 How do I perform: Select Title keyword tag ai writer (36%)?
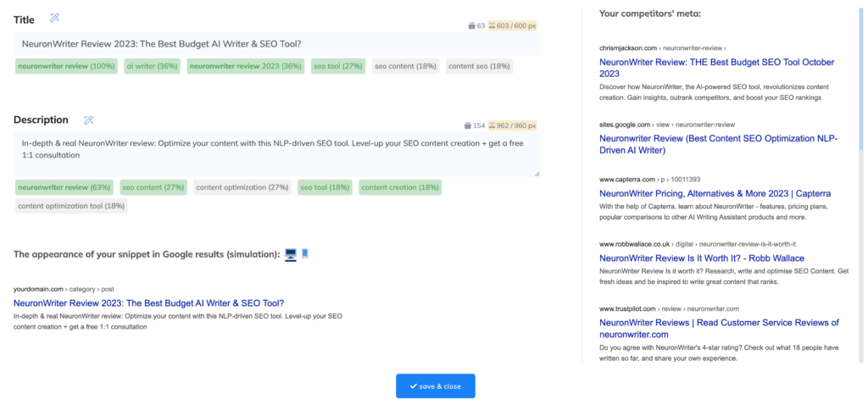153,66
